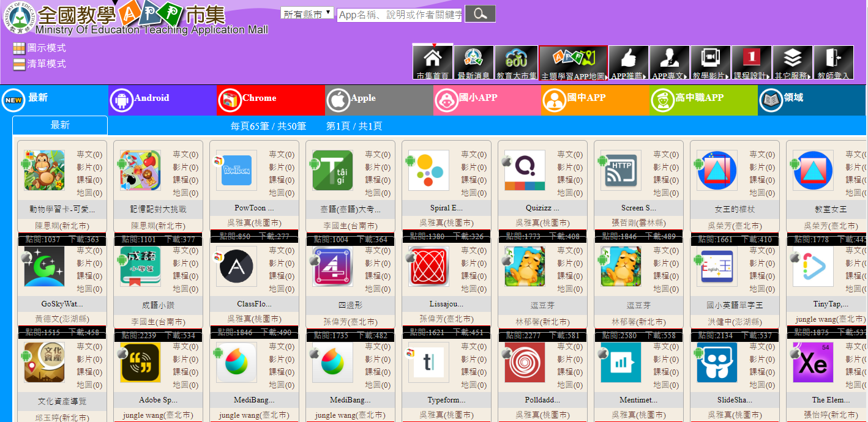Open the 所有縣市 county dropdown
This screenshot has width=868, height=422.
coord(307,13)
